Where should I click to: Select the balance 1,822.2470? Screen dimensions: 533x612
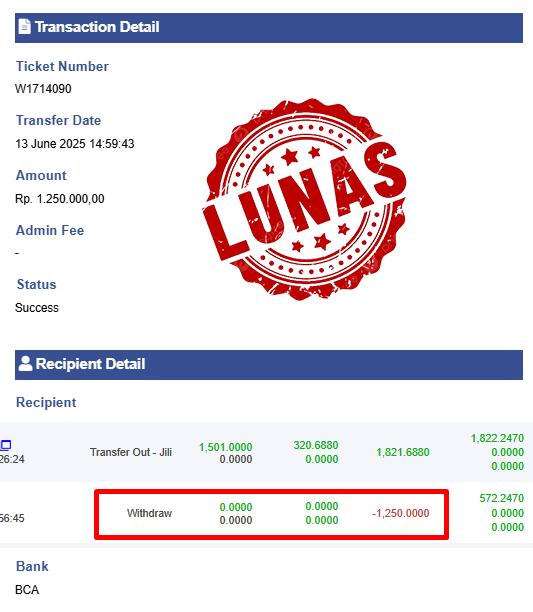[x=497, y=438]
